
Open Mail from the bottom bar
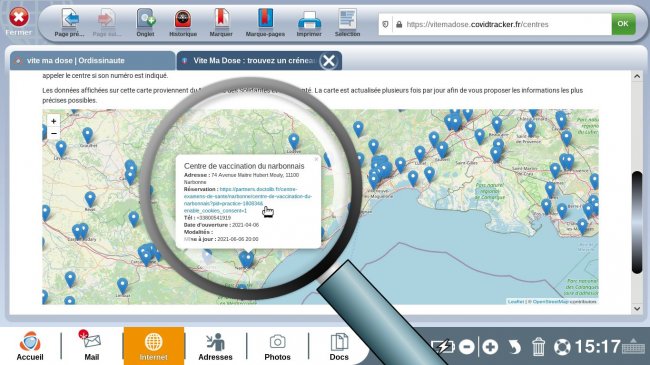(92, 345)
